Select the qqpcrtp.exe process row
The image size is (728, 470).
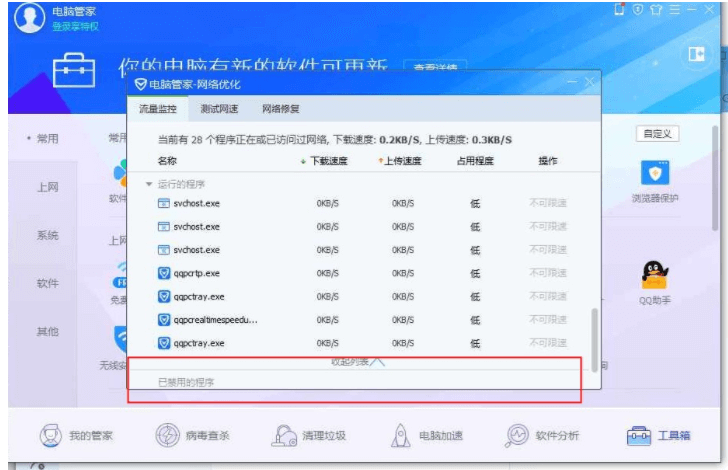coord(362,273)
